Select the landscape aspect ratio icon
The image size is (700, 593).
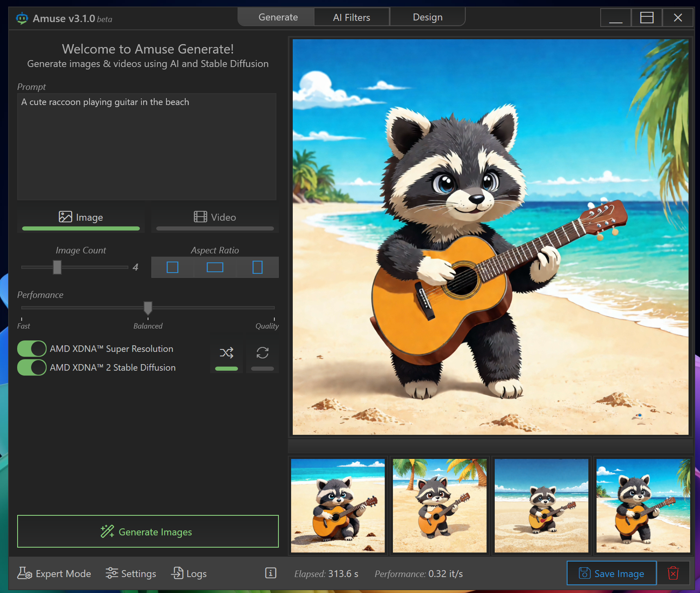click(215, 267)
